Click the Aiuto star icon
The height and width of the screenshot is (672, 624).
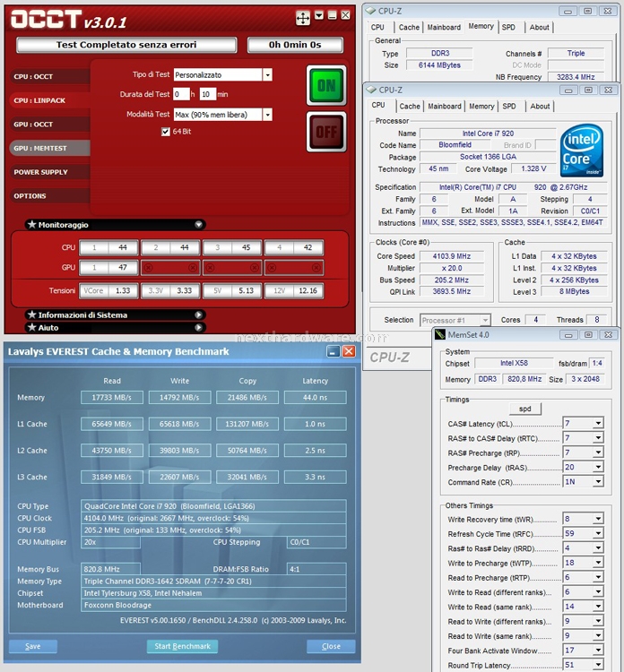coord(31,328)
